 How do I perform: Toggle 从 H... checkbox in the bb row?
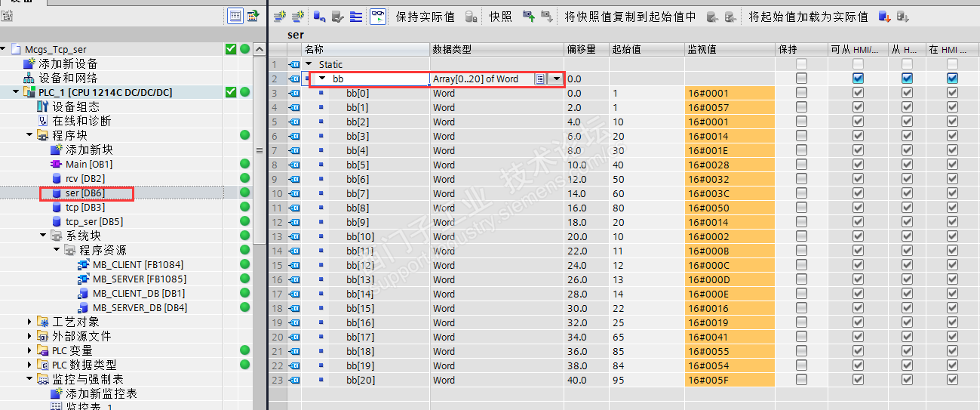(907, 79)
